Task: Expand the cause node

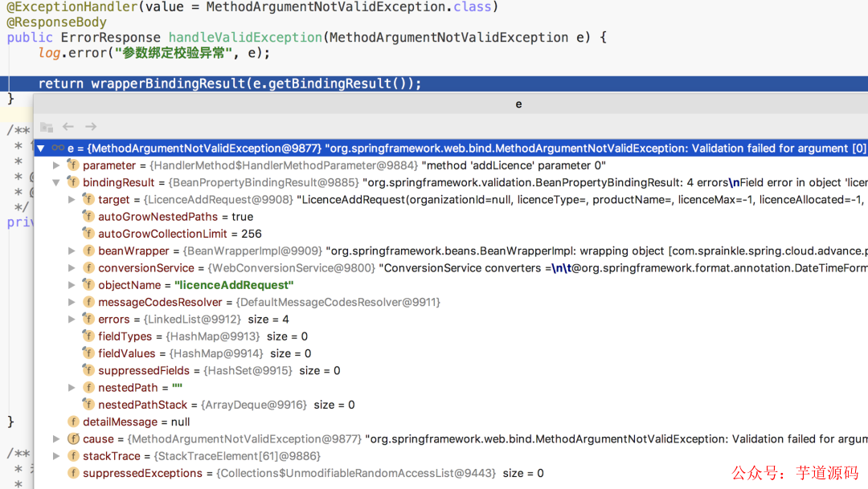Action: (x=56, y=439)
